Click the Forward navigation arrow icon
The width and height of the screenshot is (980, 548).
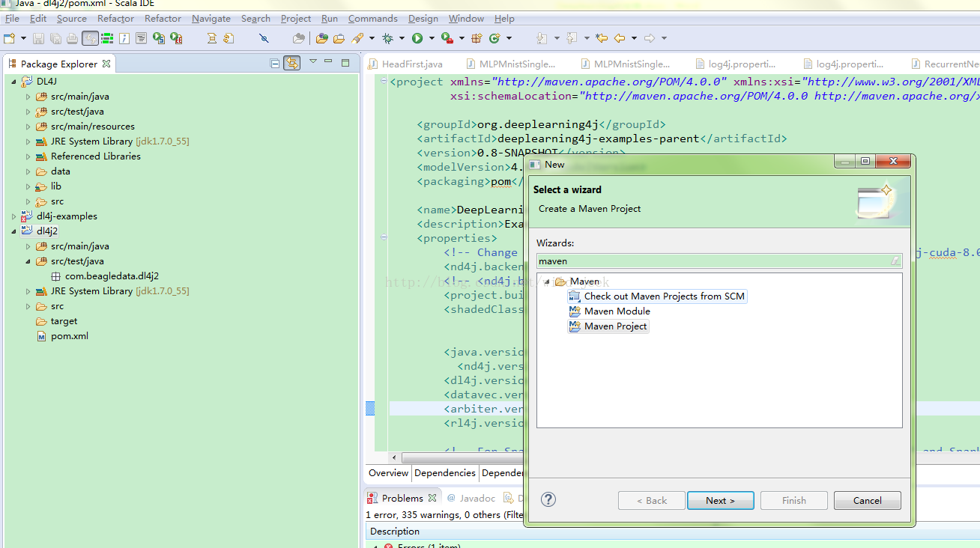click(x=650, y=38)
